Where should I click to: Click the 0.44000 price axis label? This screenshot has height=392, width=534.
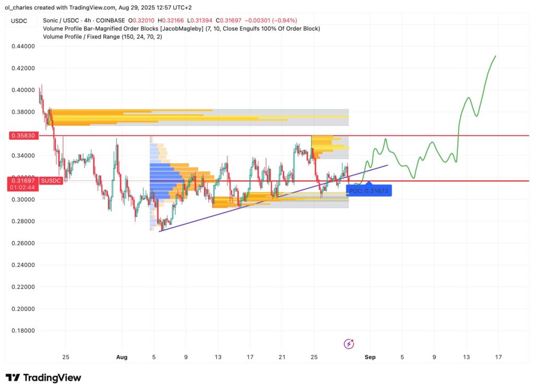point(22,46)
